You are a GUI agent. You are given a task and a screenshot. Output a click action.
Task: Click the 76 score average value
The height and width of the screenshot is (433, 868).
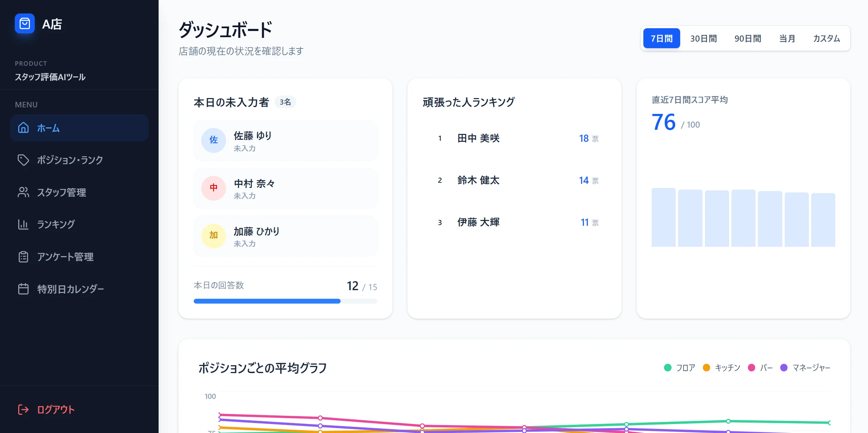tap(664, 122)
